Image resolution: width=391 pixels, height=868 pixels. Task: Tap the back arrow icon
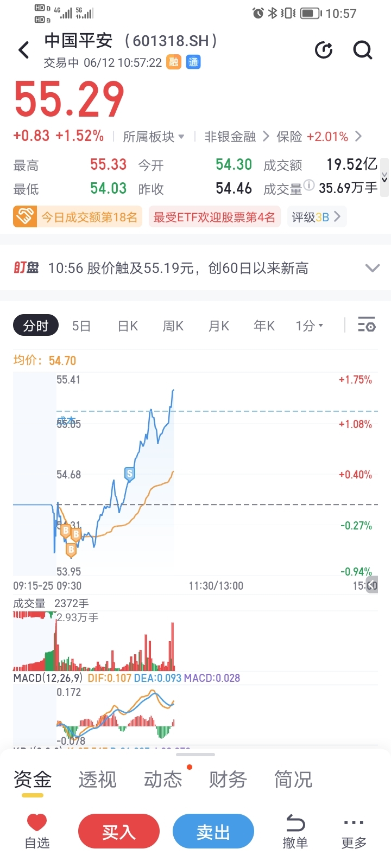tap(24, 50)
